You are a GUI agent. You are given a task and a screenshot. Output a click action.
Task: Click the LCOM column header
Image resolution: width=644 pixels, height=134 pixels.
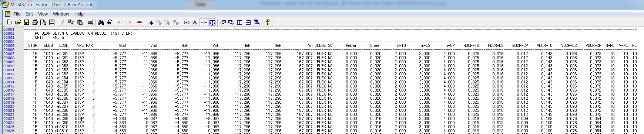point(64,46)
